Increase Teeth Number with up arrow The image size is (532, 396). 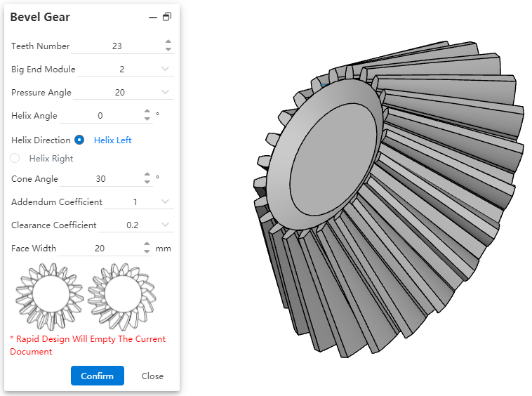pyautogui.click(x=168, y=41)
